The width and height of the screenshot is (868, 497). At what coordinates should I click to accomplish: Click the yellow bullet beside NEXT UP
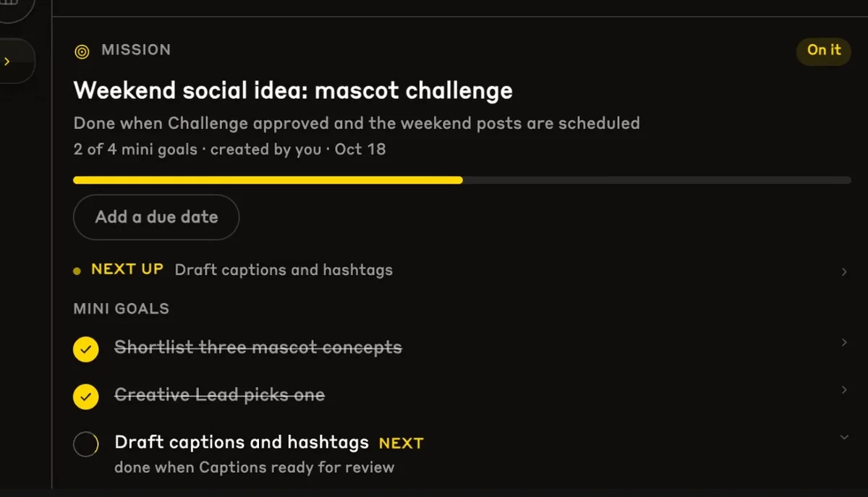pyautogui.click(x=77, y=271)
